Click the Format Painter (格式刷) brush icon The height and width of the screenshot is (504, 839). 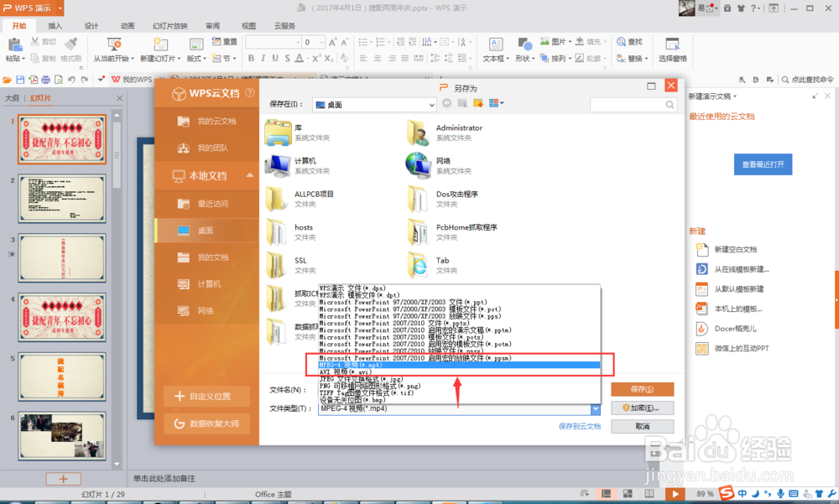tap(70, 44)
